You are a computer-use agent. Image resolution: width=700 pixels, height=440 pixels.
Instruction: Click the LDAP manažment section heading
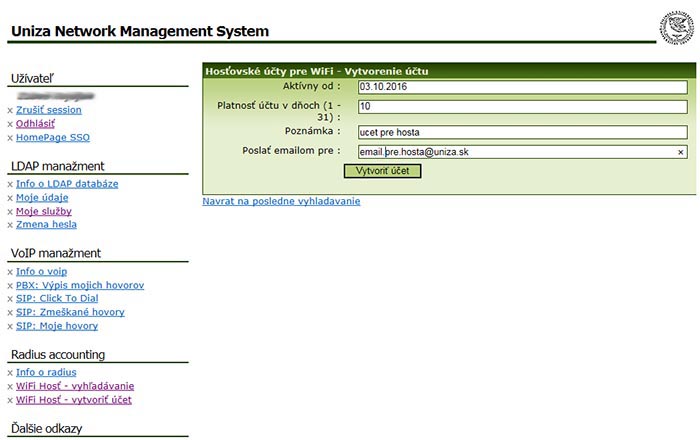58,166
